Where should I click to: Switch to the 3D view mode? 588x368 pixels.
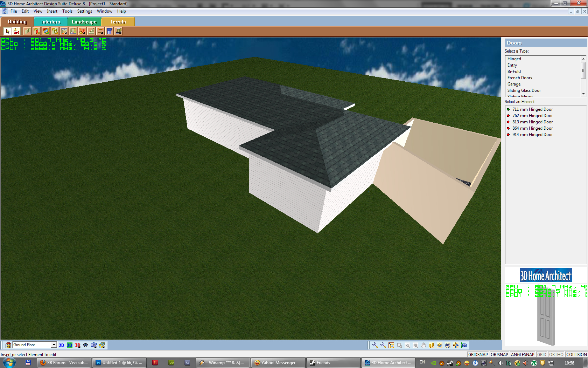pyautogui.click(x=78, y=345)
